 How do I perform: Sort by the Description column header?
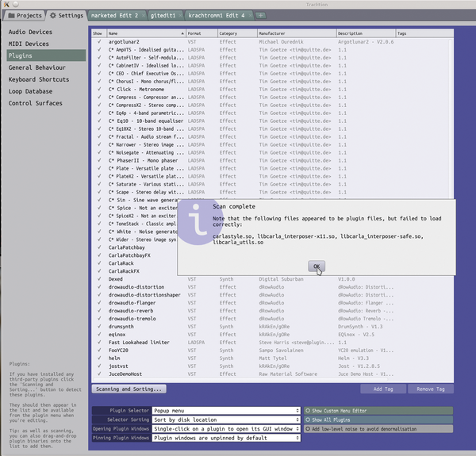[366, 33]
